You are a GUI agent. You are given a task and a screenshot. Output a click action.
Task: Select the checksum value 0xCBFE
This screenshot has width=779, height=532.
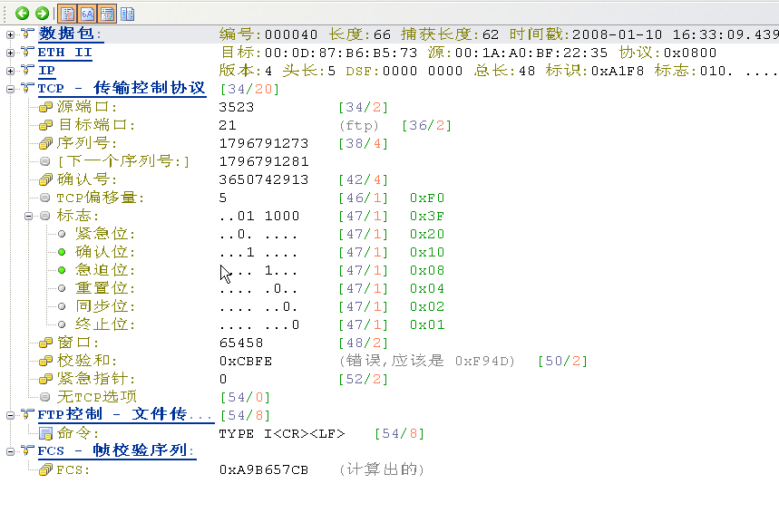[x=246, y=361]
